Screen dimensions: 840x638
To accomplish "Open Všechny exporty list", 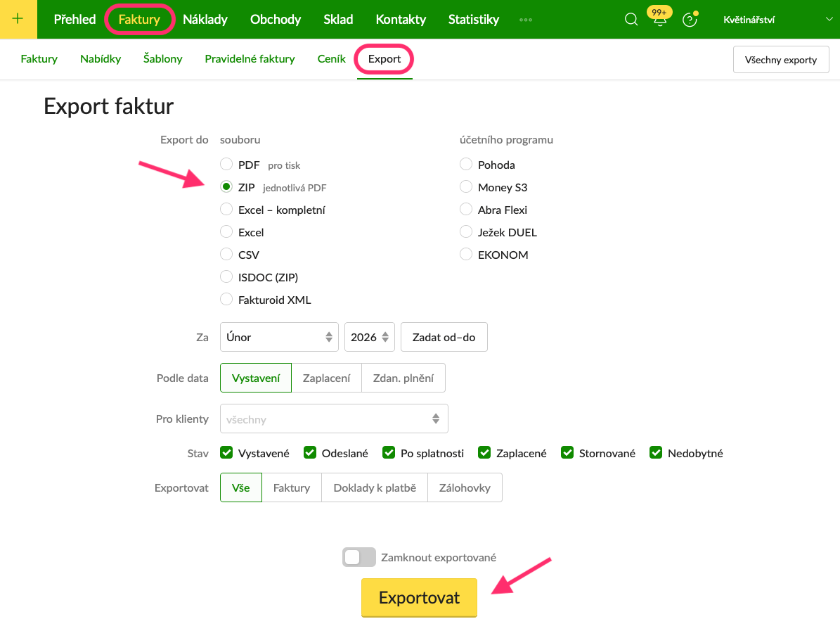I will [781, 60].
